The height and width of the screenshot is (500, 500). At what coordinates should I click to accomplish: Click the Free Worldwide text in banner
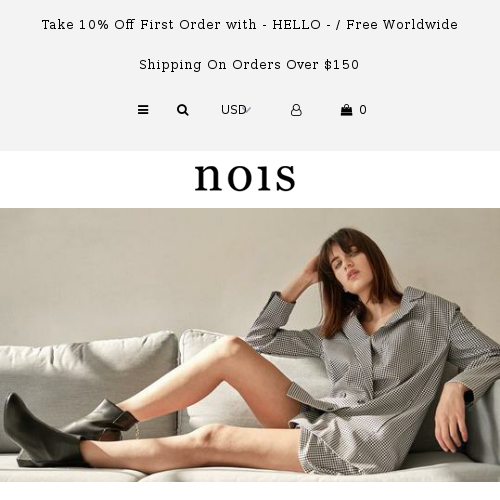pyautogui.click(x=402, y=25)
